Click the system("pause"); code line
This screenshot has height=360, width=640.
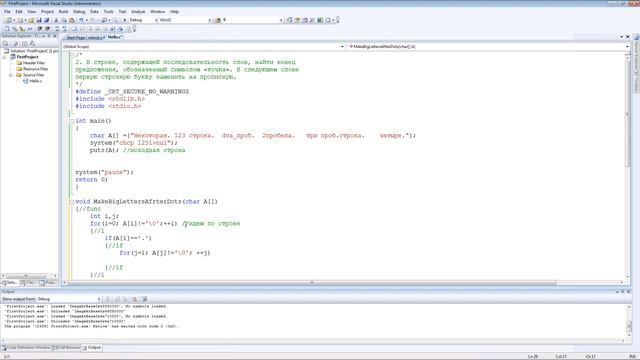(104, 172)
